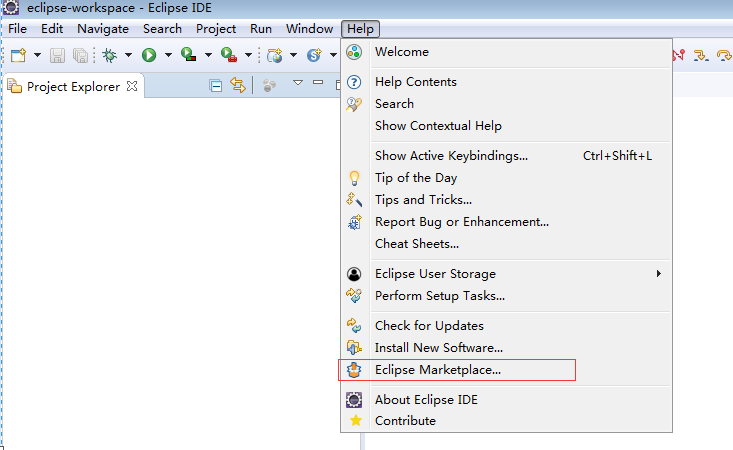Select the Project Explorer tab
Viewport: 733px width, 450px height.
tap(73, 86)
